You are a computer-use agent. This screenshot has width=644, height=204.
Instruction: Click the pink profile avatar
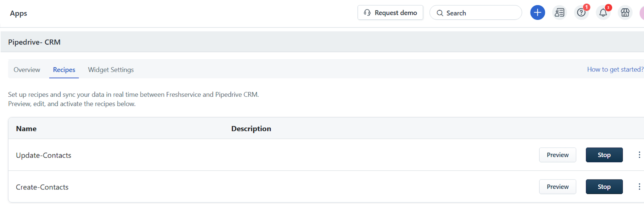pos(642,13)
